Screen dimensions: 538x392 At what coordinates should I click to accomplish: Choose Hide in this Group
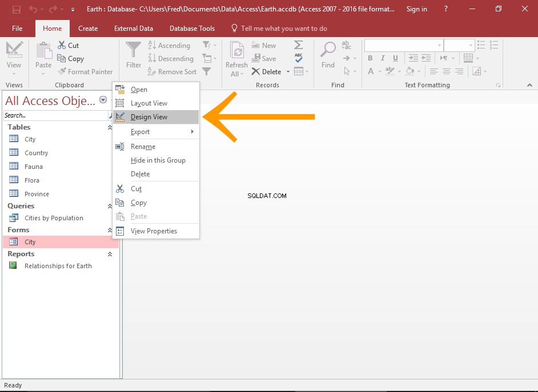pos(156,160)
